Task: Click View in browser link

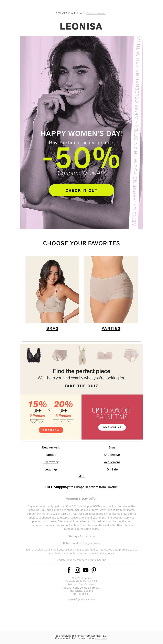Action: 96,13
